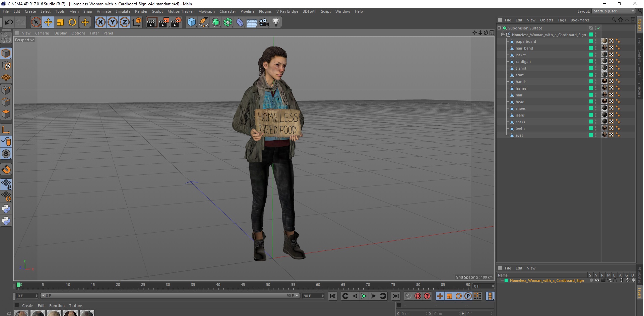Toggle Autokeying button

point(417,296)
